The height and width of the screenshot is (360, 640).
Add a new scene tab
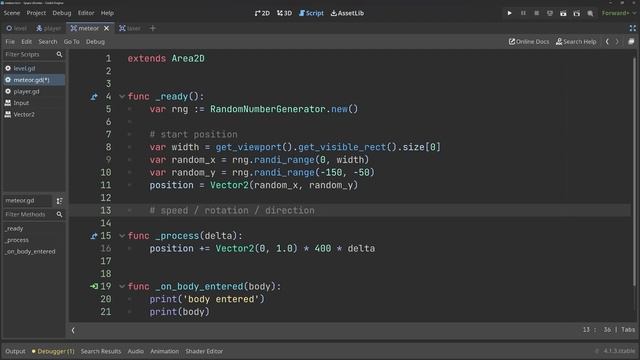click(153, 28)
